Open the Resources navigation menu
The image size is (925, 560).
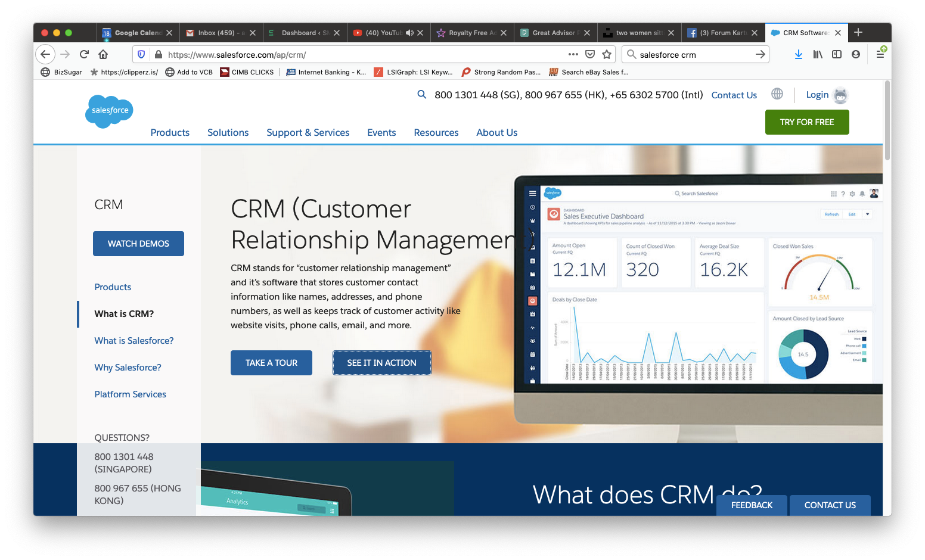pyautogui.click(x=436, y=132)
